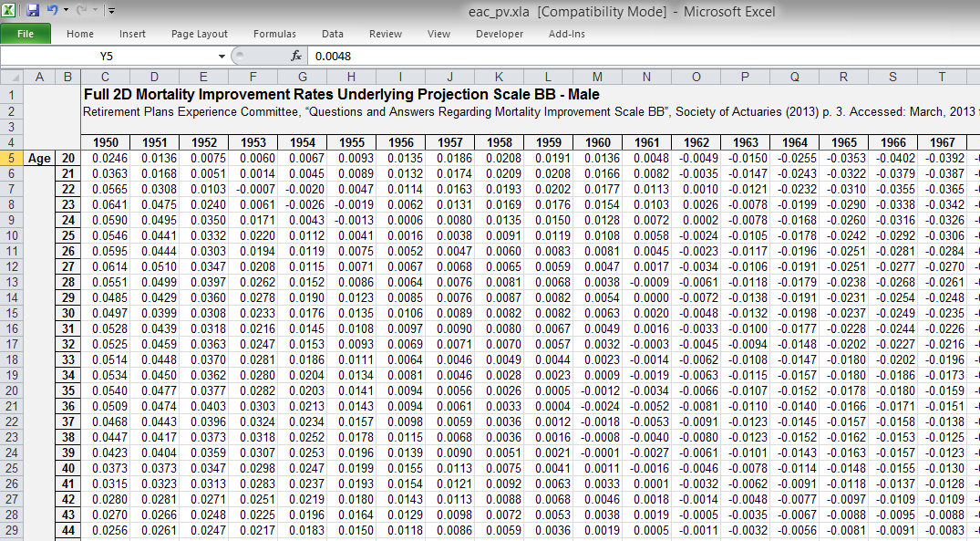Open the Review ribbon tab
980x541 pixels.
385,34
